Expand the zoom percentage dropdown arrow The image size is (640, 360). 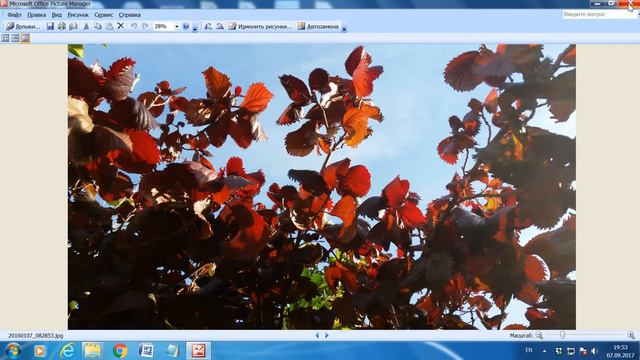click(x=177, y=27)
